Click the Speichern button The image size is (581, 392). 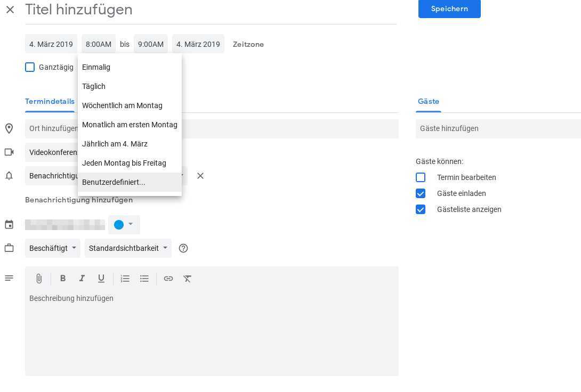tap(449, 9)
